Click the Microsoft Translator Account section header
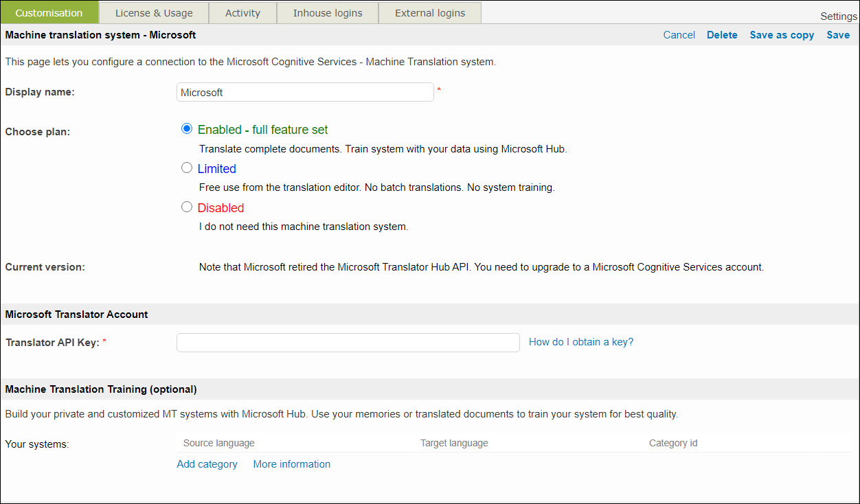 tap(76, 314)
